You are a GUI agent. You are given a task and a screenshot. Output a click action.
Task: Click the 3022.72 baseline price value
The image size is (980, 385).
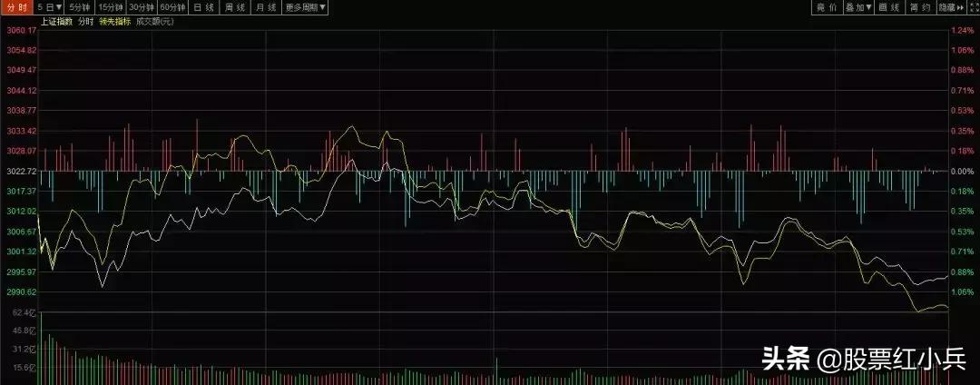click(19, 172)
